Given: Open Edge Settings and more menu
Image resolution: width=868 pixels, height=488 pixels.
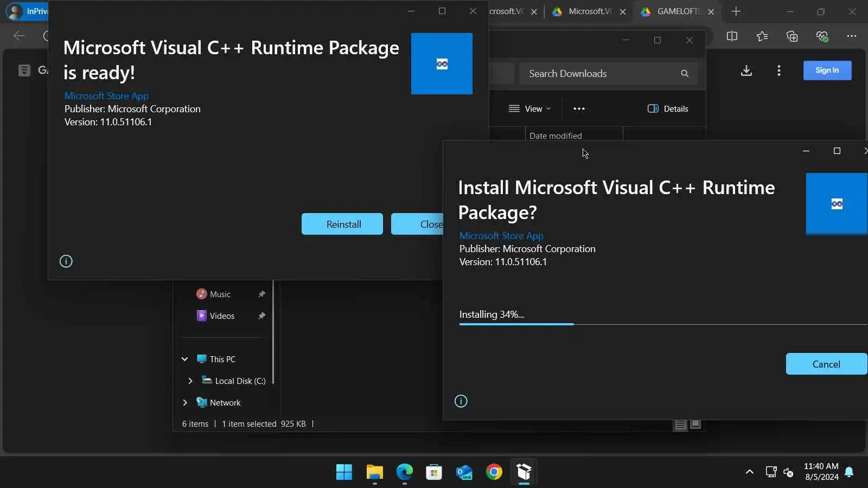Looking at the screenshot, I should 852,36.
